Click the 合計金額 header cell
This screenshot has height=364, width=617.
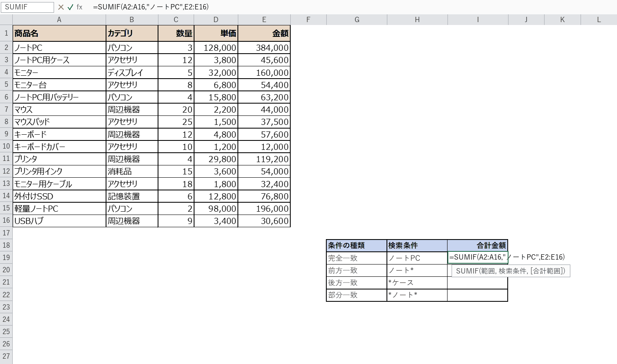click(x=478, y=246)
